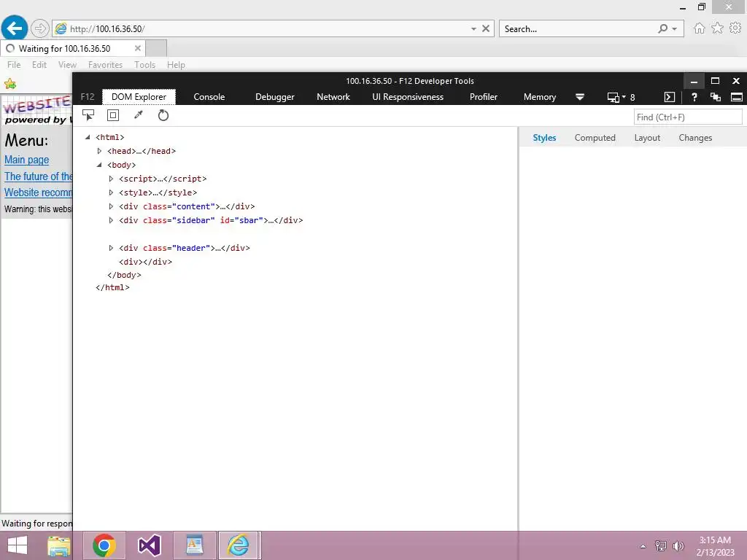Open the File menu in Internet Explorer

coord(14,65)
